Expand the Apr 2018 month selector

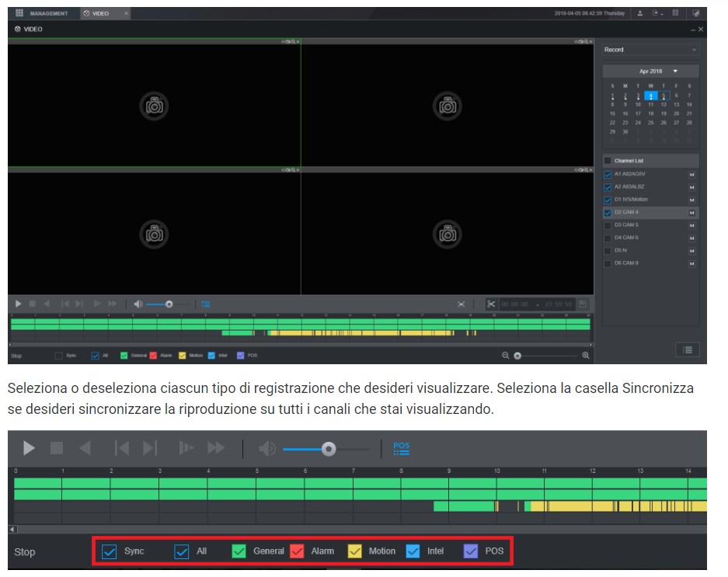click(x=675, y=71)
